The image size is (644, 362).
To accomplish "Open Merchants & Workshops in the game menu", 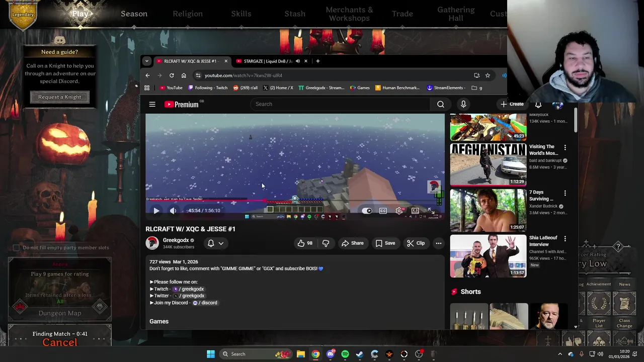I will 349,14.
